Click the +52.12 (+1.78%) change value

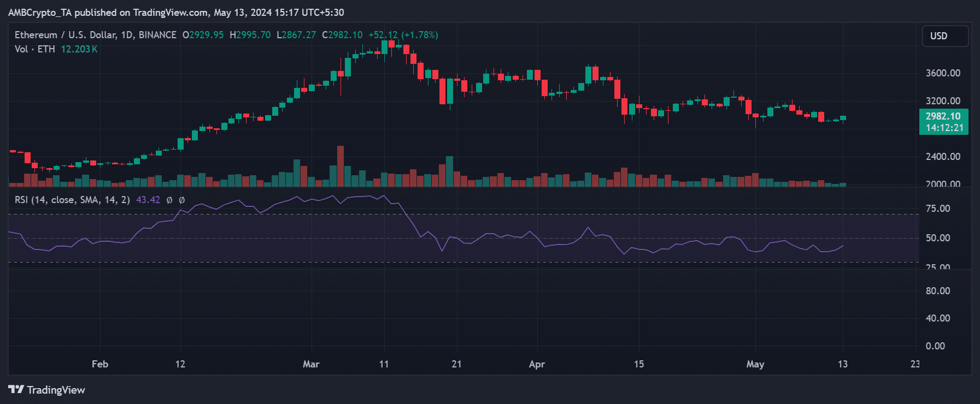point(403,35)
